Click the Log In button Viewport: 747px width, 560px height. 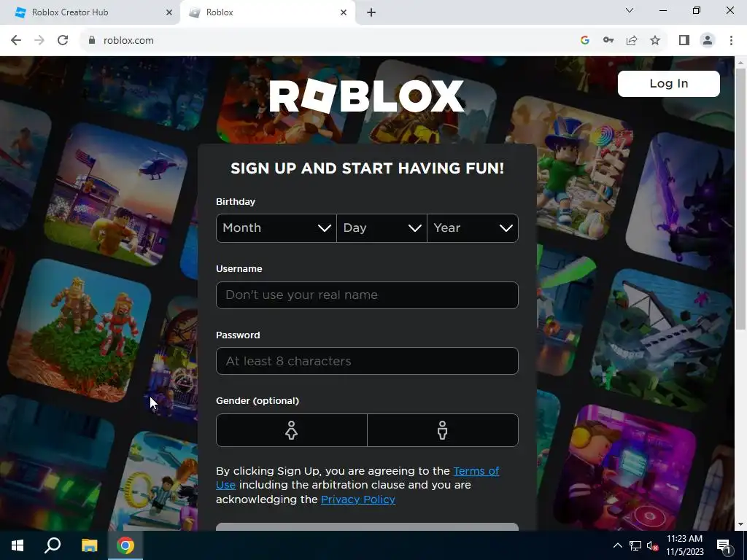point(669,84)
